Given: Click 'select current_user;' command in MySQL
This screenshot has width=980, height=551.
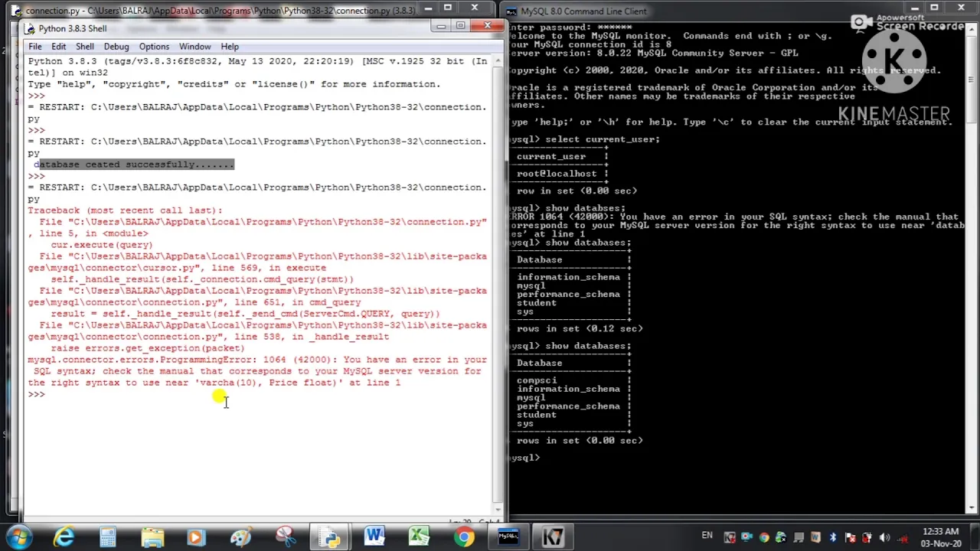Looking at the screenshot, I should (x=603, y=139).
